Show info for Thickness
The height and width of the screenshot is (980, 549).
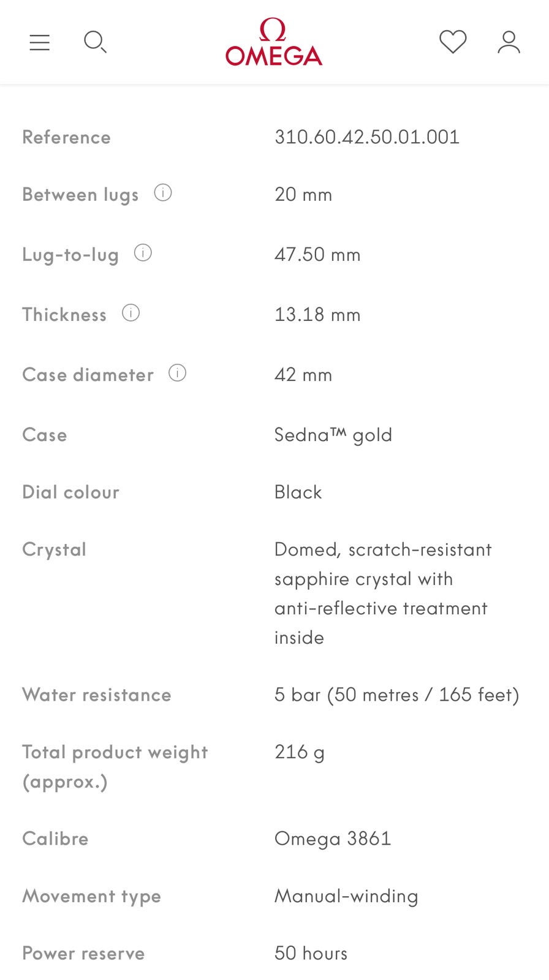coord(131,313)
